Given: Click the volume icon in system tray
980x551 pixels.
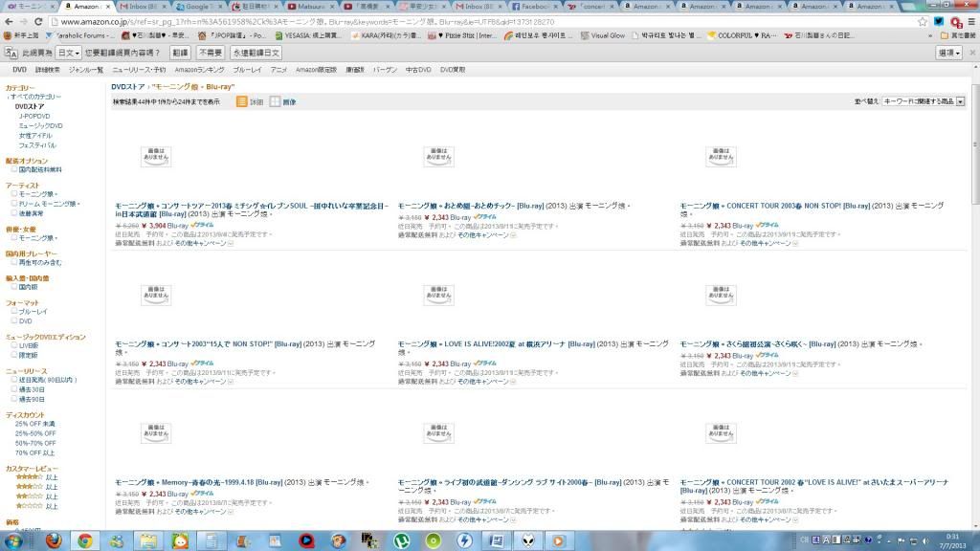Looking at the screenshot, I should (x=925, y=540).
